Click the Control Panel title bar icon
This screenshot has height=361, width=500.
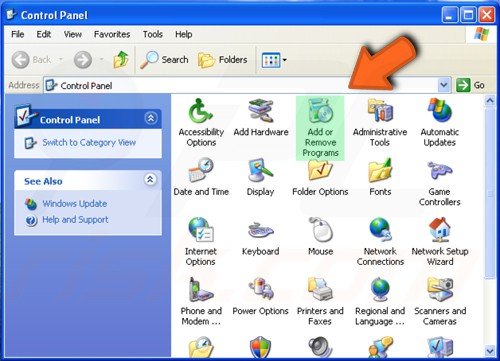point(12,15)
